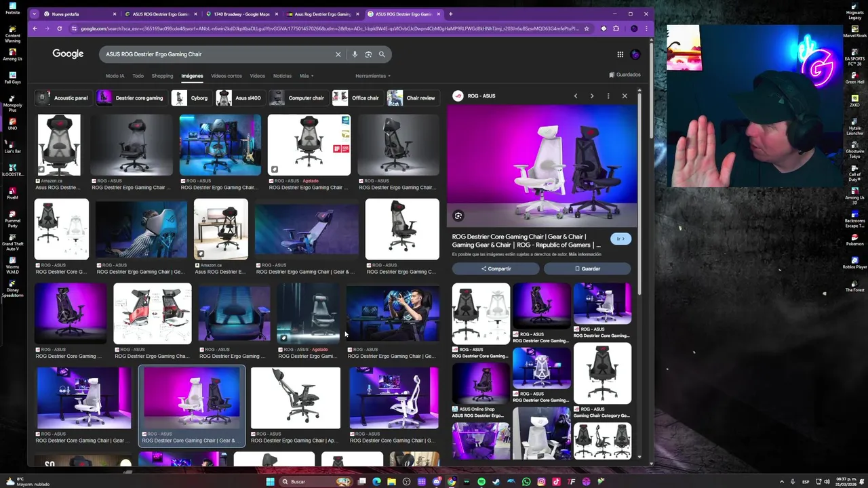Select the Shopping search tab
Screen dimensions: 868x488
click(x=162, y=76)
